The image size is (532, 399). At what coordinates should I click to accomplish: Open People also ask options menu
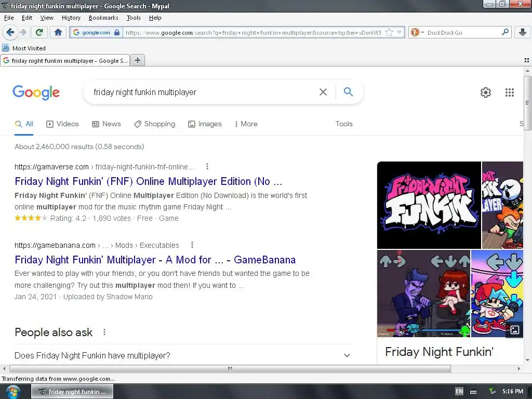tap(104, 332)
